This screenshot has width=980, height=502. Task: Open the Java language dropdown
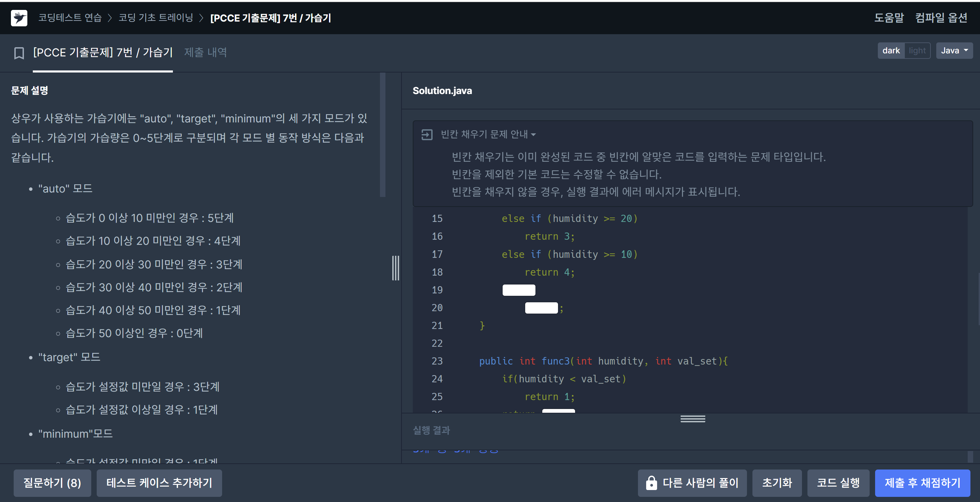click(954, 51)
